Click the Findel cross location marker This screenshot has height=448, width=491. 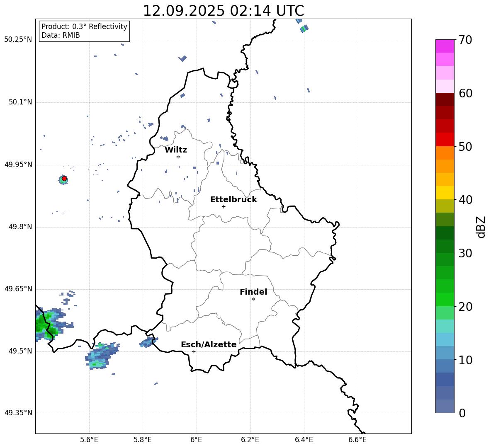[253, 299]
